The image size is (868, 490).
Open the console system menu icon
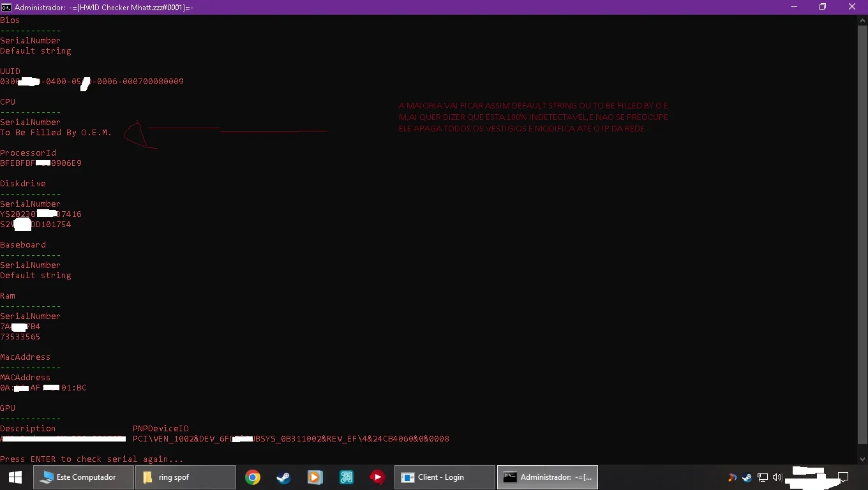[x=6, y=7]
